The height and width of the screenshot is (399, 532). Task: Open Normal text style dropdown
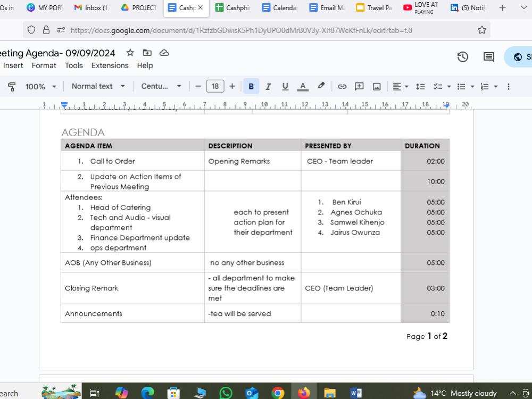98,86
